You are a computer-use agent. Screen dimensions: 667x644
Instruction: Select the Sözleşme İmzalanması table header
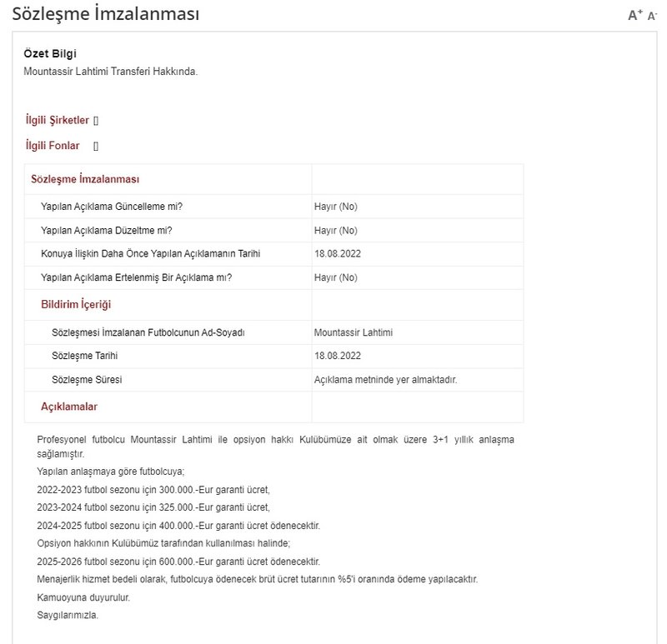tap(84, 179)
